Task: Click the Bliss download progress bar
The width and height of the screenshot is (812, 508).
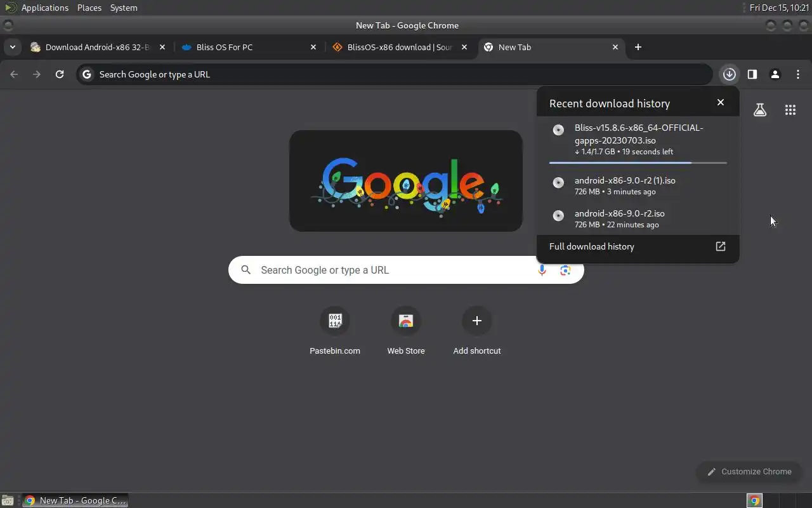Action: pos(638,163)
